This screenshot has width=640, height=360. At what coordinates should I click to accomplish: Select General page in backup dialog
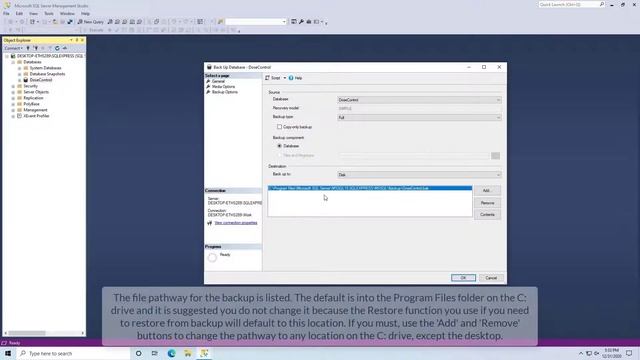[x=218, y=81]
